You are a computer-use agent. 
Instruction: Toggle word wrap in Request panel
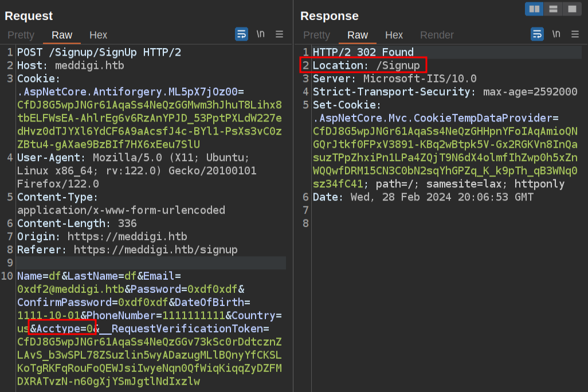(x=241, y=34)
